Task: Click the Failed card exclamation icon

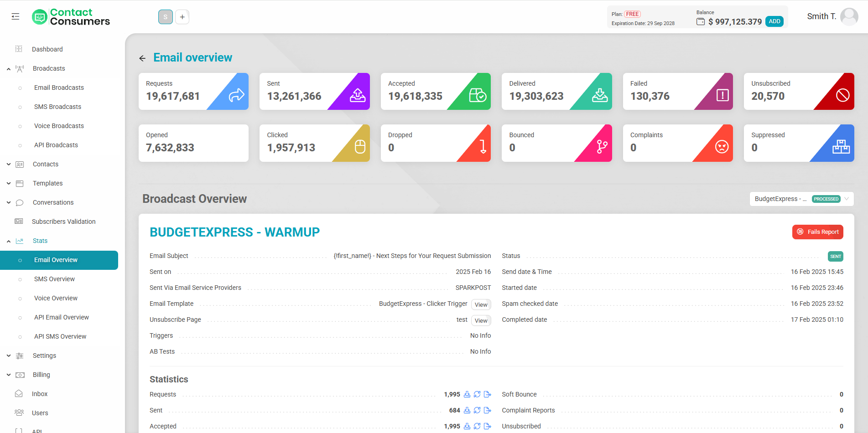Action: point(722,95)
